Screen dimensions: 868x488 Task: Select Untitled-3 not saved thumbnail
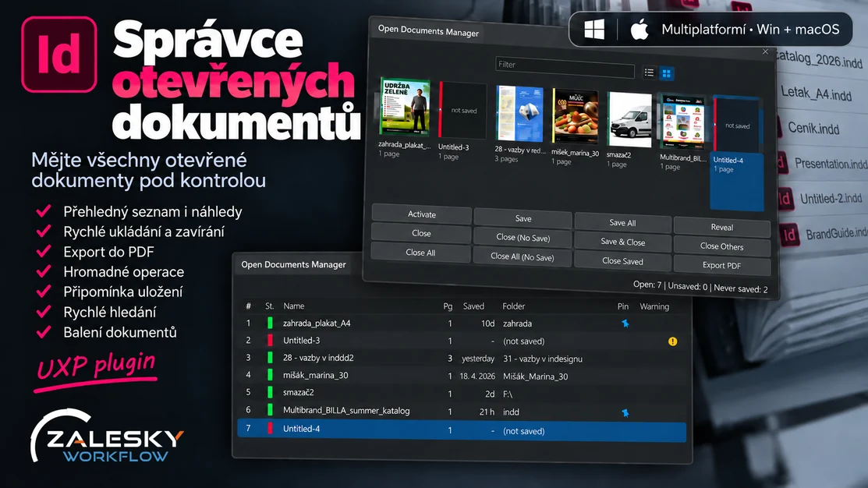point(462,110)
